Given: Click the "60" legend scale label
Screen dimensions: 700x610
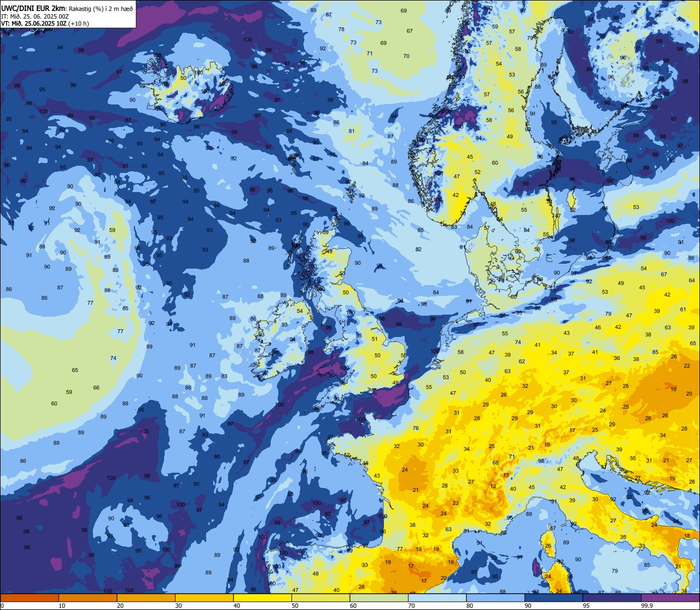Looking at the screenshot, I should tap(353, 606).
